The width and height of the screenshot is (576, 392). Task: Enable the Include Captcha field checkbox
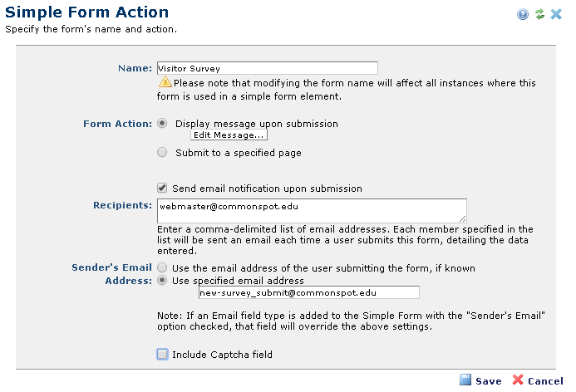pos(162,355)
